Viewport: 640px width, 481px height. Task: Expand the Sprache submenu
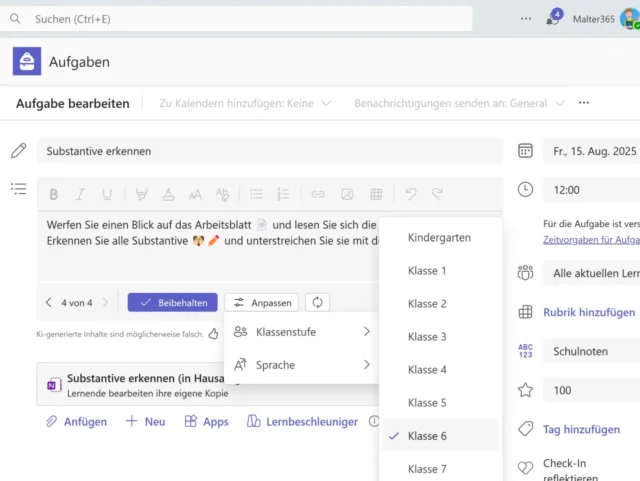pos(301,365)
